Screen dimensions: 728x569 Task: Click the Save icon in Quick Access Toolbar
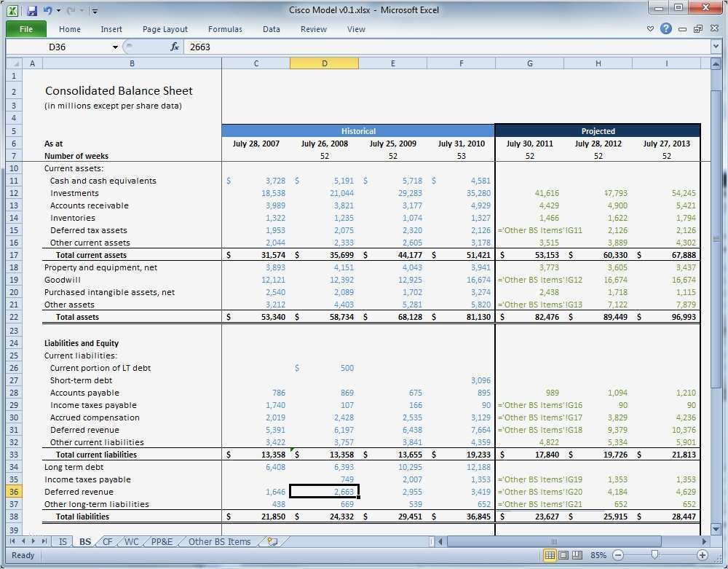pos(31,10)
